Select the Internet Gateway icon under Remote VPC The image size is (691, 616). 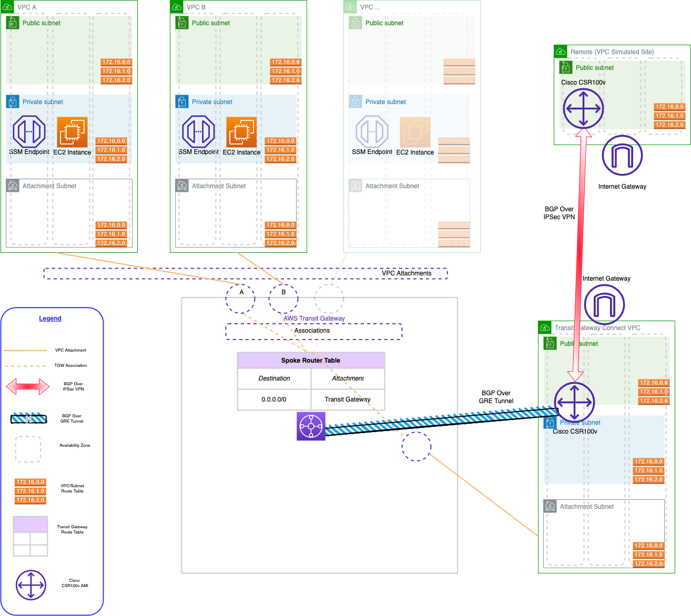(622, 156)
